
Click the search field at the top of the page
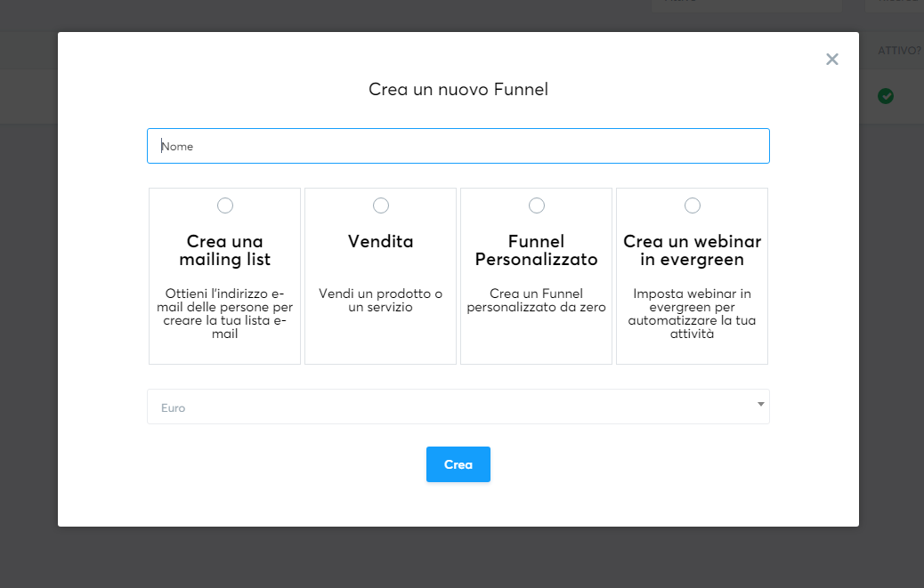coord(746,4)
